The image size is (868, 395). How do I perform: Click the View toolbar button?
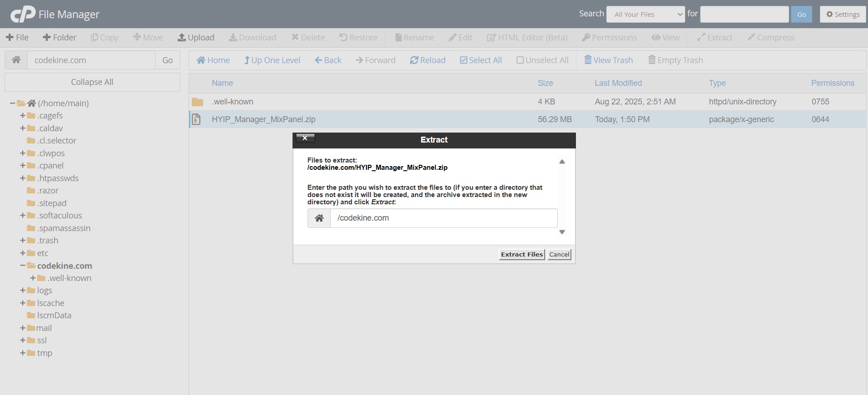[665, 37]
